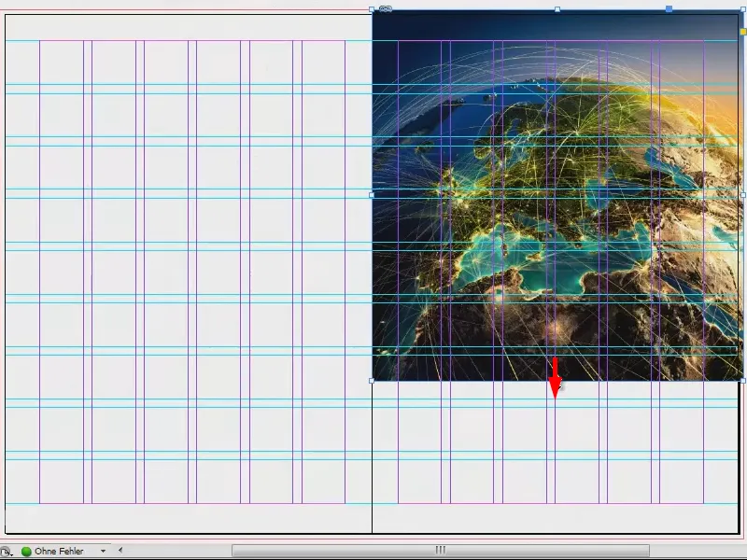Click the center handle atop the image frame
Image resolution: width=747 pixels, height=560 pixels.
tap(557, 8)
